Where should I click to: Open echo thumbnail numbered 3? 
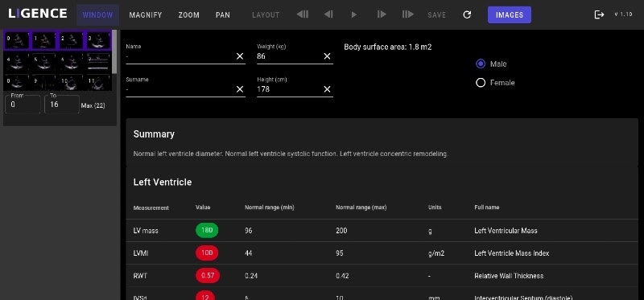(98, 40)
